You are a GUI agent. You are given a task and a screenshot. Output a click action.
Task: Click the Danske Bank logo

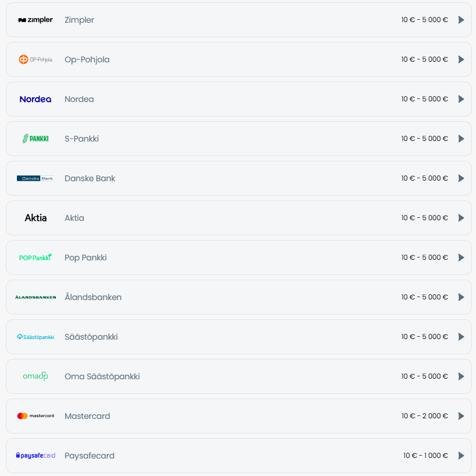36,178
